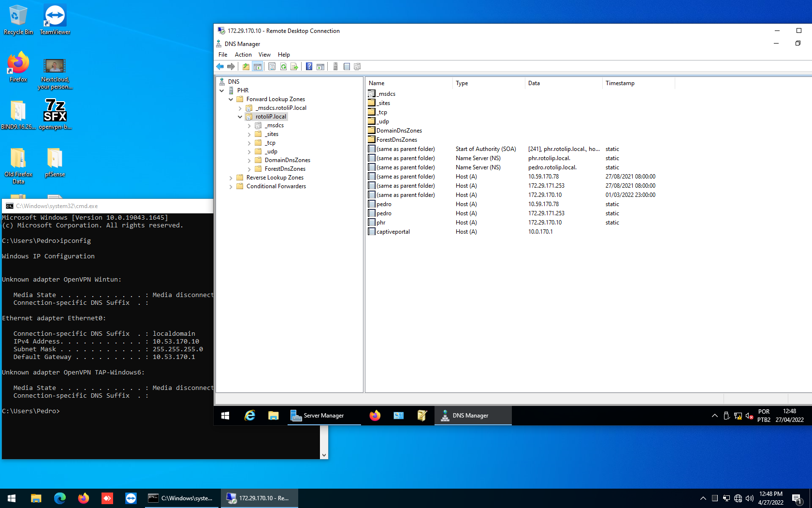
Task: Collapse the rotoliP.local zone
Action: point(240,117)
